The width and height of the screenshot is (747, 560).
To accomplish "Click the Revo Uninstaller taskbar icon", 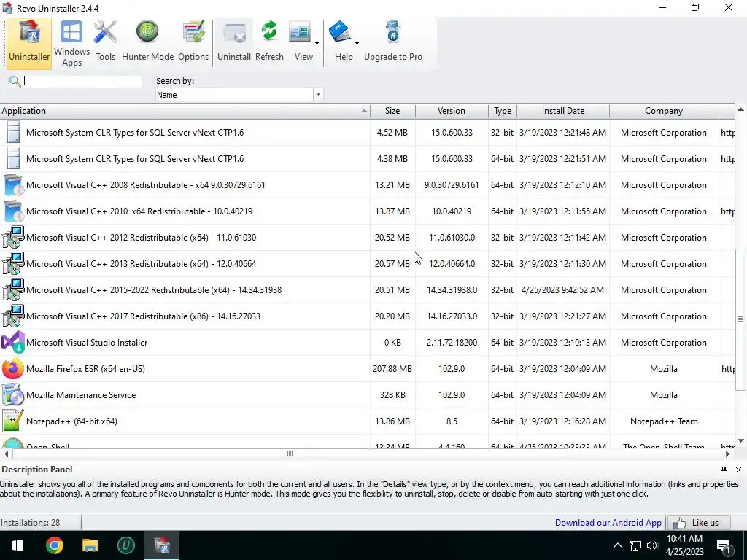I will click(162, 545).
